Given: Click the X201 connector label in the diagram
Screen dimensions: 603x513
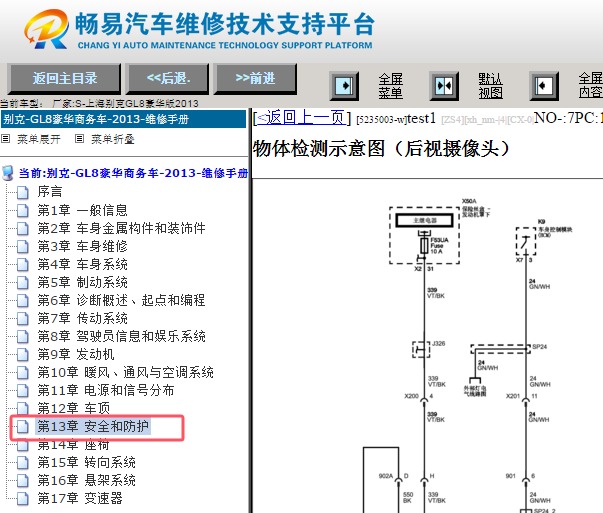Looking at the screenshot, I should click(513, 396).
